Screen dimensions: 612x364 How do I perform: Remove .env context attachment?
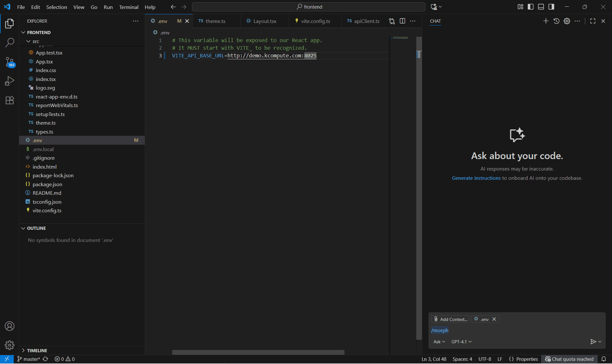pyautogui.click(x=494, y=319)
